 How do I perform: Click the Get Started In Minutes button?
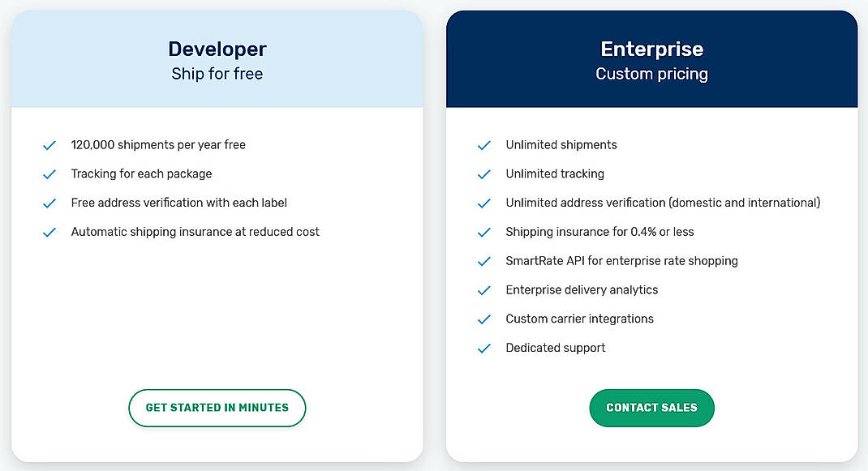pyautogui.click(x=217, y=408)
